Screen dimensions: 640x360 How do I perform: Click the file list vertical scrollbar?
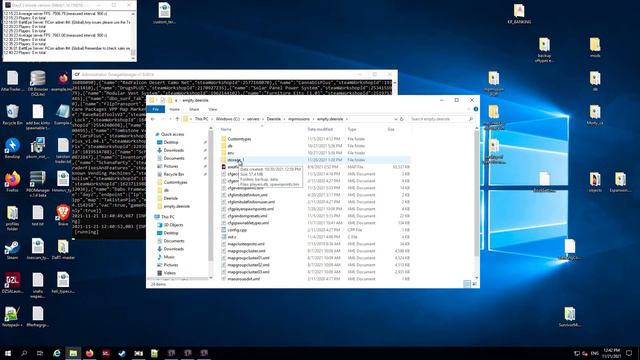tap(476, 194)
